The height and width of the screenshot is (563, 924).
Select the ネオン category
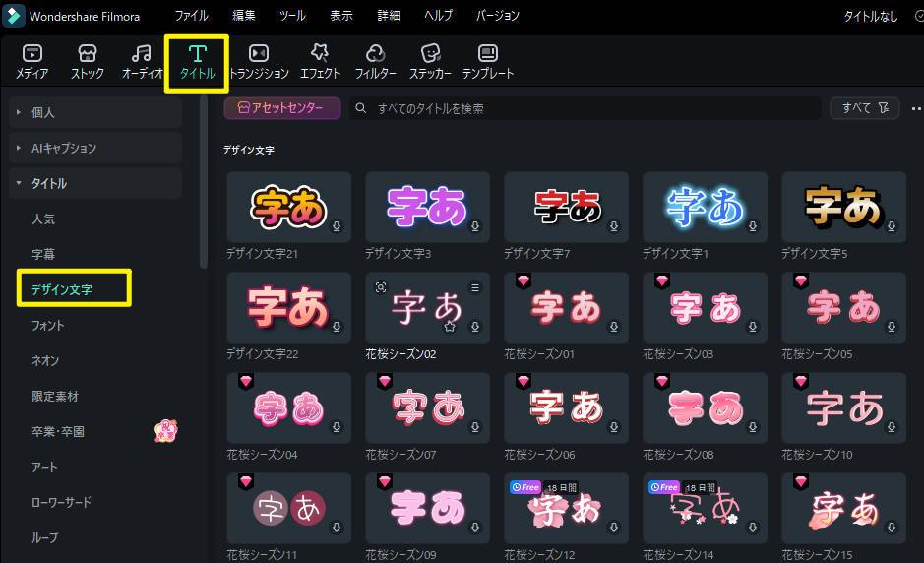(45, 360)
